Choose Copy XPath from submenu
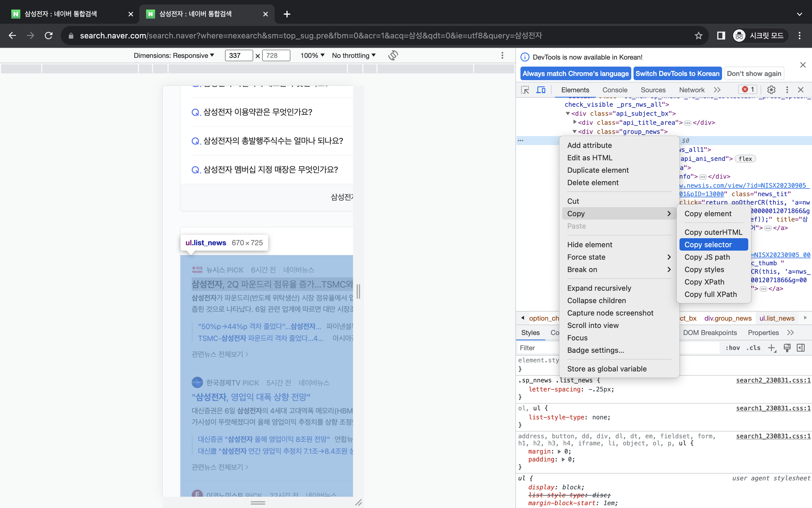Screen dimensions: 812x508 [x=714, y=282]
